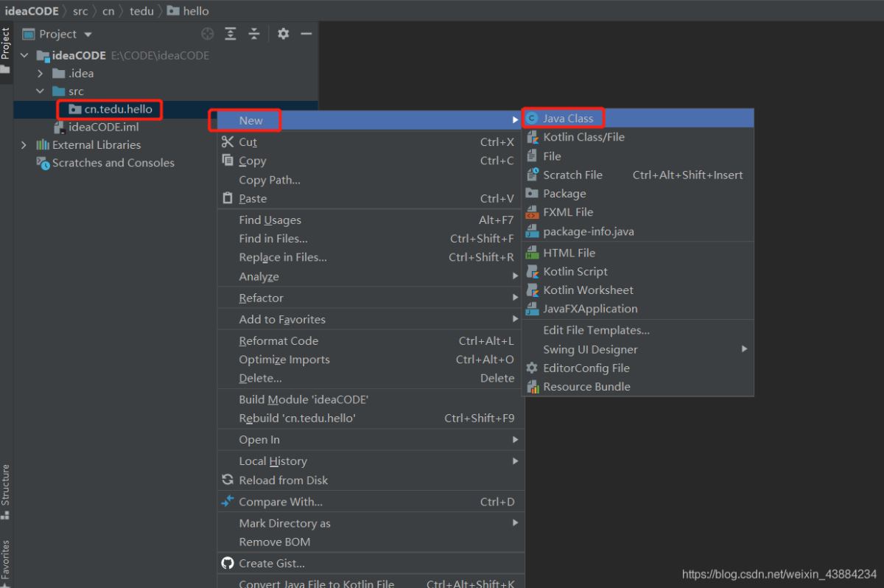Click the Expand All icon in Project toolbar
884x588 pixels.
pyautogui.click(x=231, y=34)
